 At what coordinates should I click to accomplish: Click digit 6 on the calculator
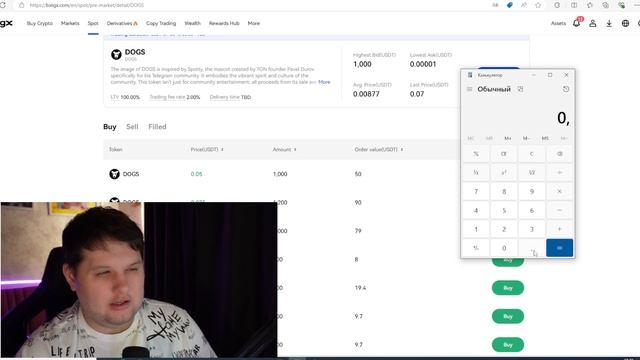tap(532, 210)
